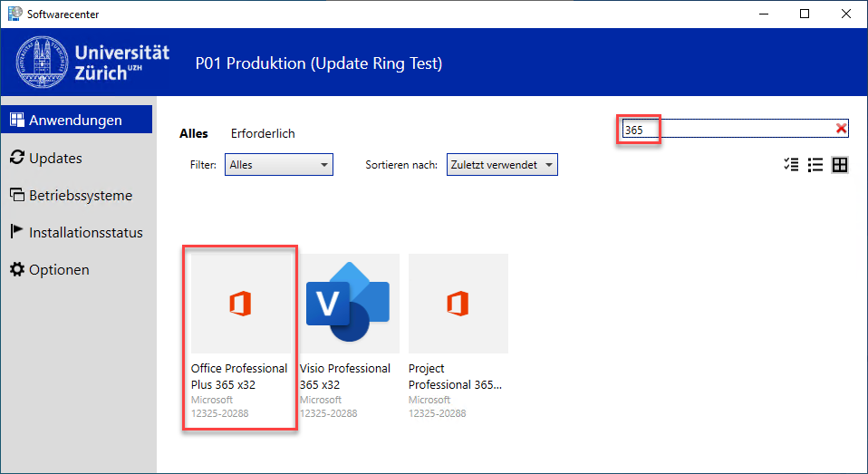Open Optionen settings
Screen dimensions: 868x474
[x=59, y=269]
